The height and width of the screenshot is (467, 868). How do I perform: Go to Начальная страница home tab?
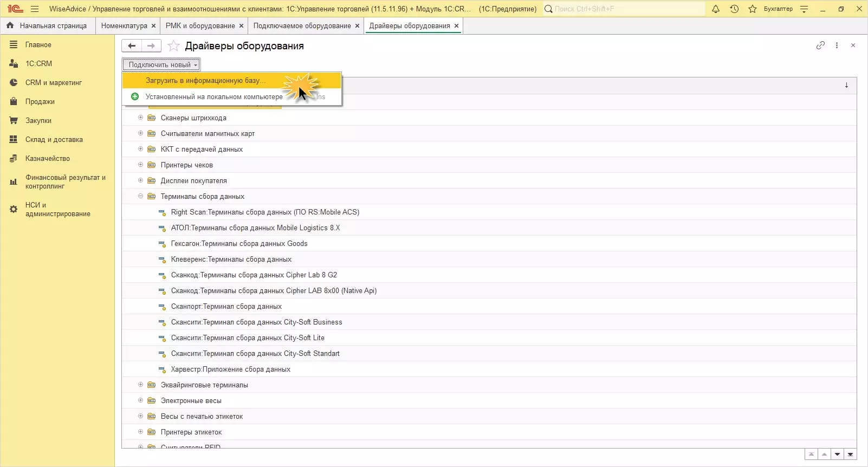click(47, 25)
